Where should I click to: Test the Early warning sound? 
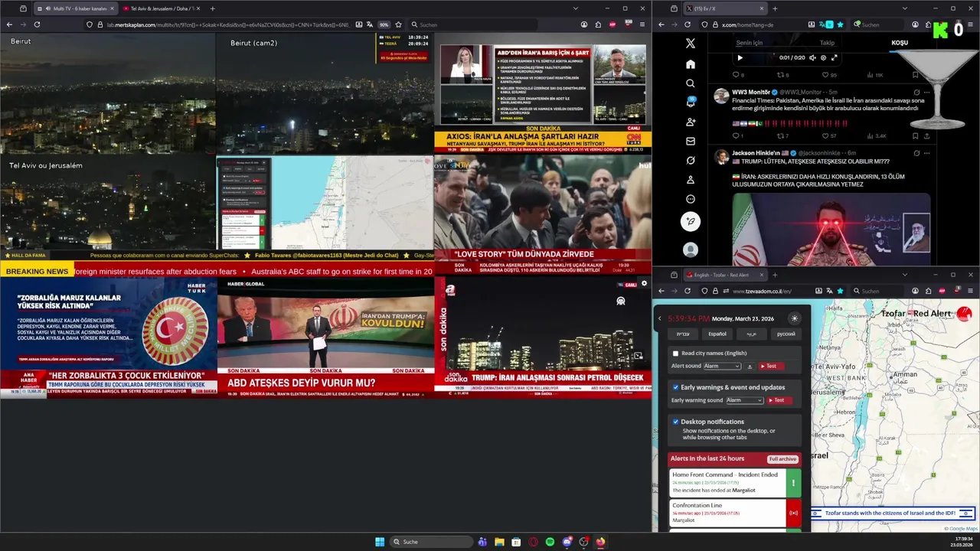(779, 400)
